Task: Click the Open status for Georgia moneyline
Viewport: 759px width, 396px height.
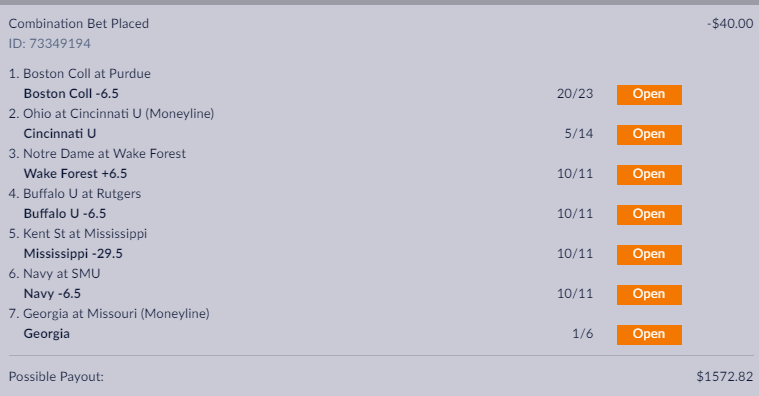Action: 649,335
